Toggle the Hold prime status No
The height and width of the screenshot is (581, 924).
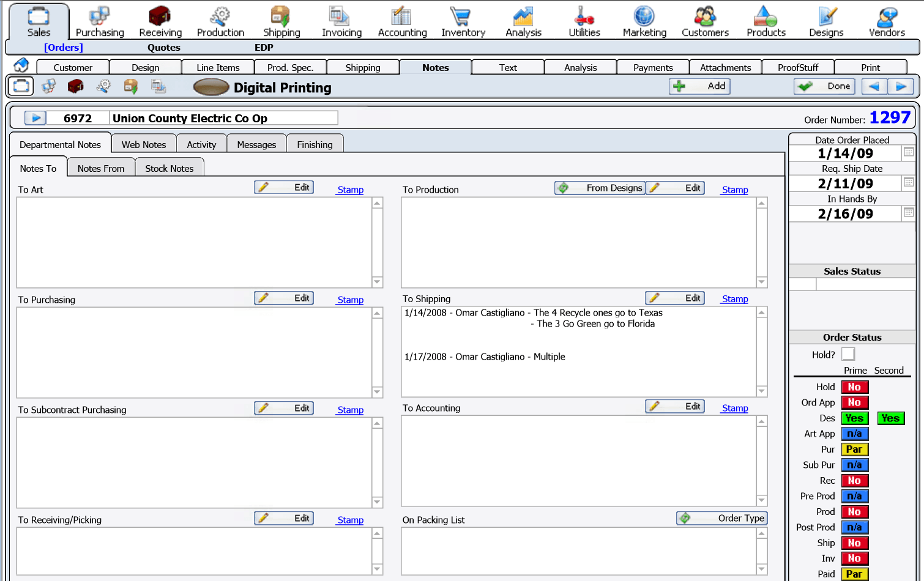tap(854, 387)
